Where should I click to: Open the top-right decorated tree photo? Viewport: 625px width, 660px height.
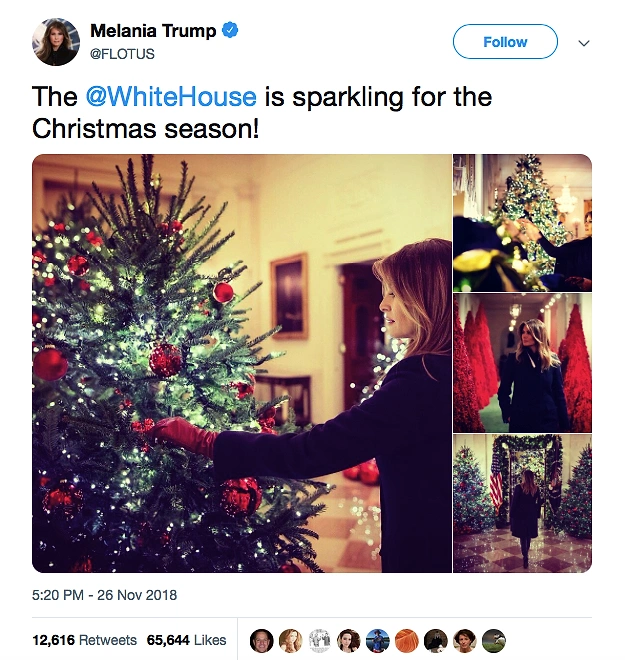[x=522, y=222]
